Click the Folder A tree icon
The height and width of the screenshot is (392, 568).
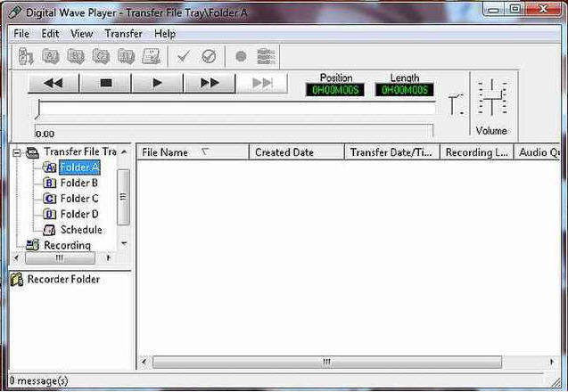click(50, 167)
